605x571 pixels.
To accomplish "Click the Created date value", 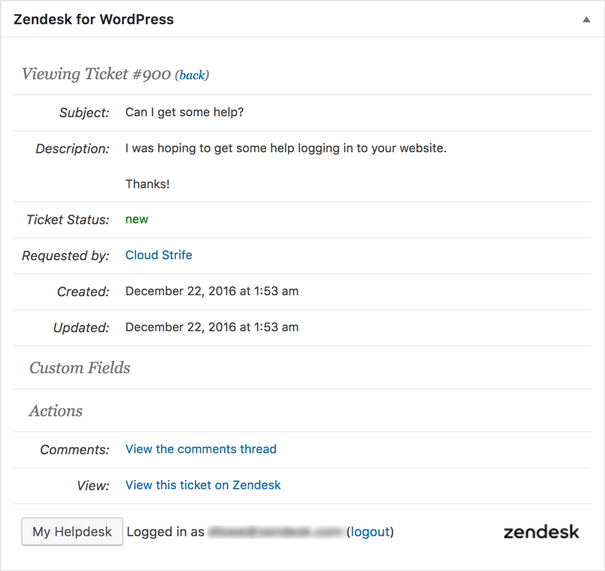I will pos(212,291).
